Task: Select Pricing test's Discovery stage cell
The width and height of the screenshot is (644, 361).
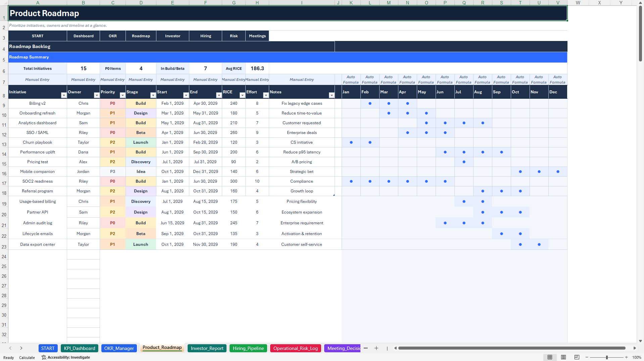Action: (141, 162)
